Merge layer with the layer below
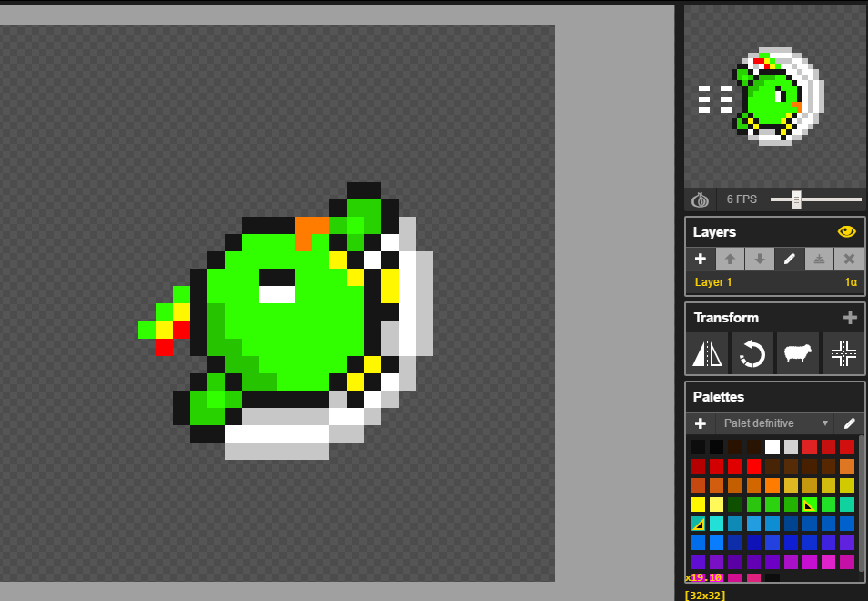Image resolution: width=868 pixels, height=601 pixels. 819,259
